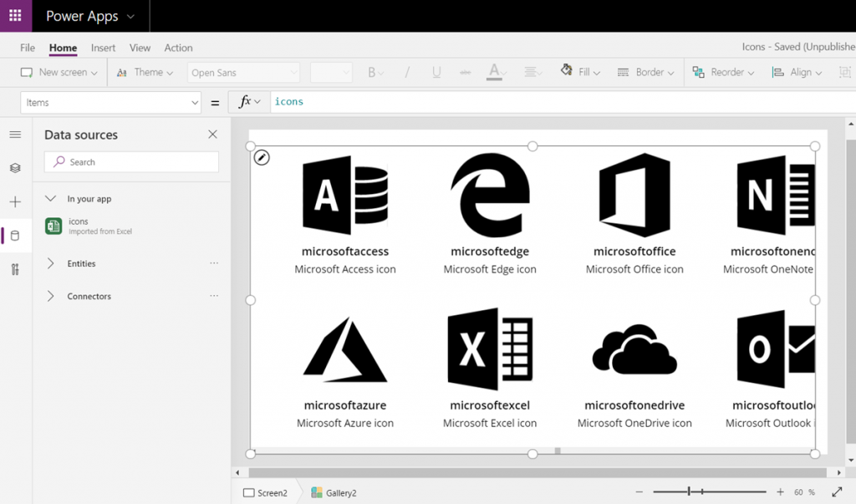Click the horizontal canvas scrollbar
856x504 pixels.
pos(538,472)
